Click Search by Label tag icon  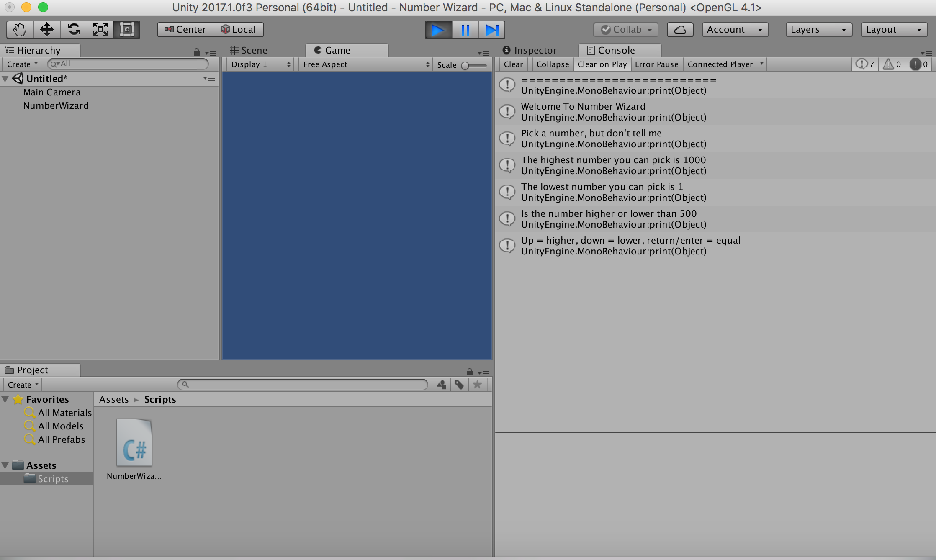coord(459,385)
